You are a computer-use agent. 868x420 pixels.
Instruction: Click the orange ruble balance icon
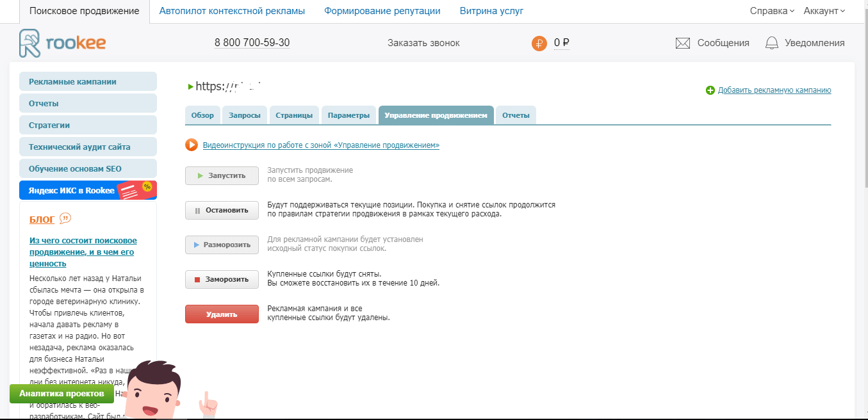(539, 44)
